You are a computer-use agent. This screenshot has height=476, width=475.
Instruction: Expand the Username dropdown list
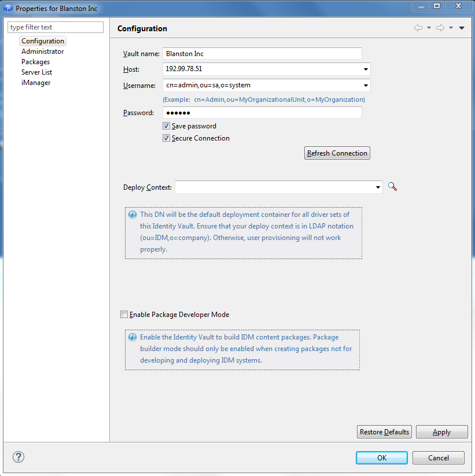366,85
